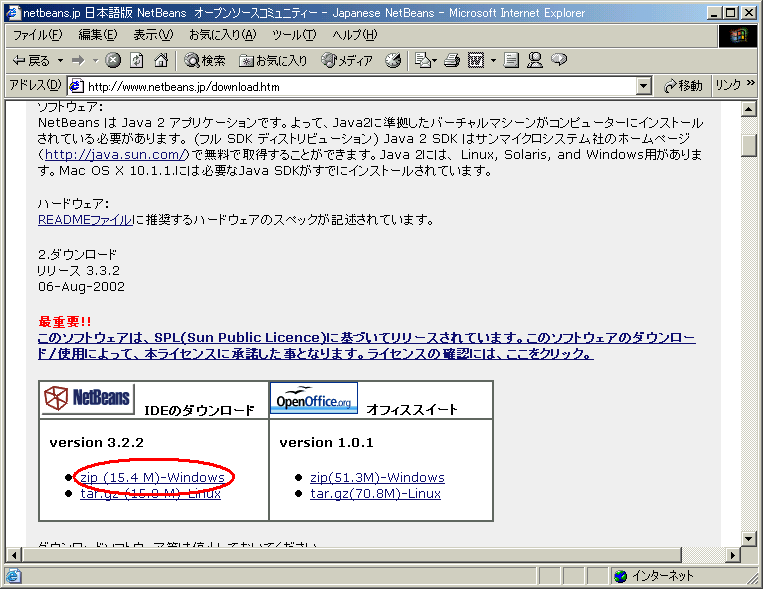Download NetBeans tar.gz Linux link
The width and height of the screenshot is (763, 589).
[150, 494]
